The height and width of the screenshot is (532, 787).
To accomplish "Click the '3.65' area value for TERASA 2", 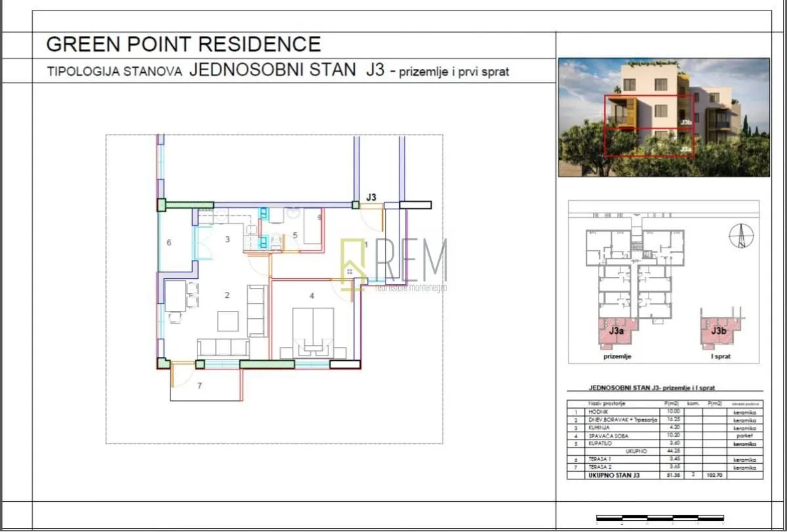I will click(x=676, y=466).
